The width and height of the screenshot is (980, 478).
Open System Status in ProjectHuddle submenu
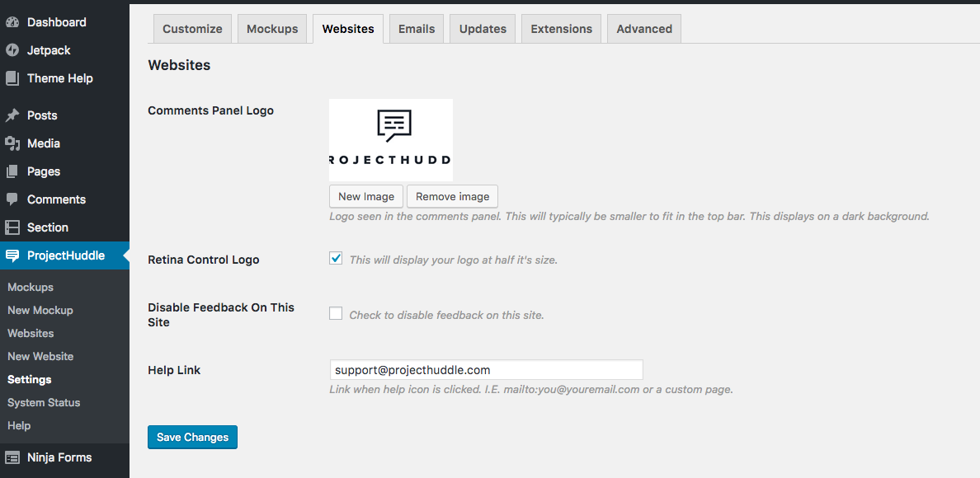(44, 402)
